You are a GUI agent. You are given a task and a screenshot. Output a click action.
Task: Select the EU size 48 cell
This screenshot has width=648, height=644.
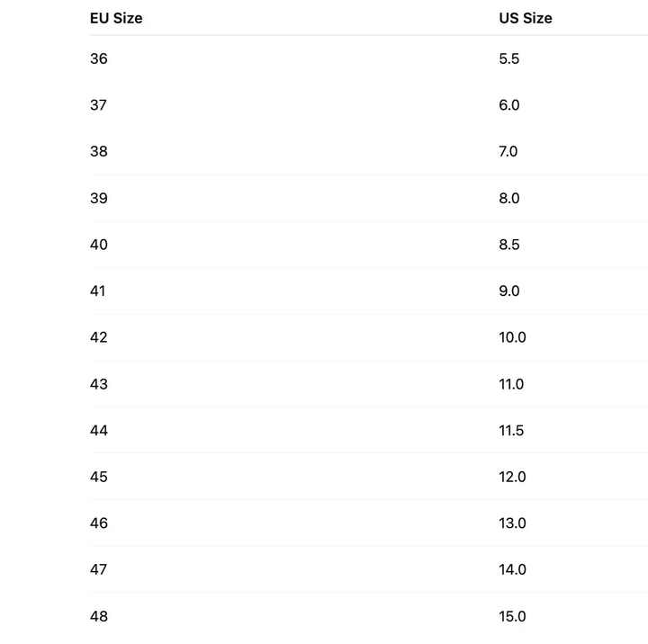point(99,616)
